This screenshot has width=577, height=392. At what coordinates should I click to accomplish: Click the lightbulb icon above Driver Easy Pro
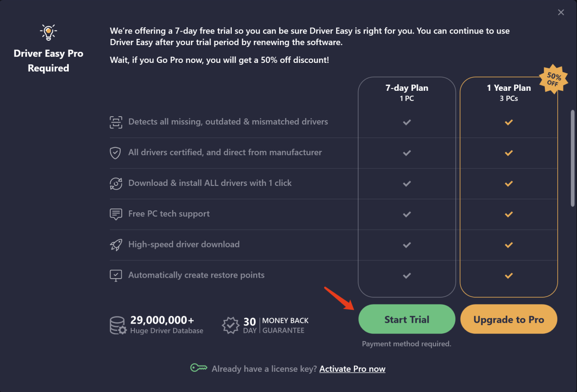coord(48,32)
